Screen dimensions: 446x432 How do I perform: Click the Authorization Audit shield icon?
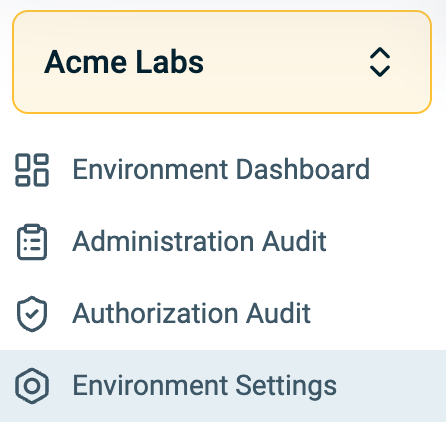(x=32, y=314)
